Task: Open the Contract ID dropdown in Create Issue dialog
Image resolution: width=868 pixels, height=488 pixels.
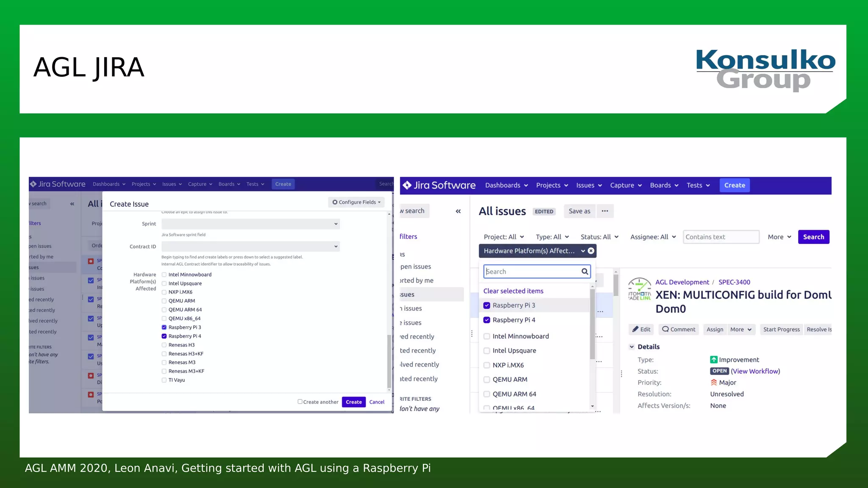Action: coord(250,247)
